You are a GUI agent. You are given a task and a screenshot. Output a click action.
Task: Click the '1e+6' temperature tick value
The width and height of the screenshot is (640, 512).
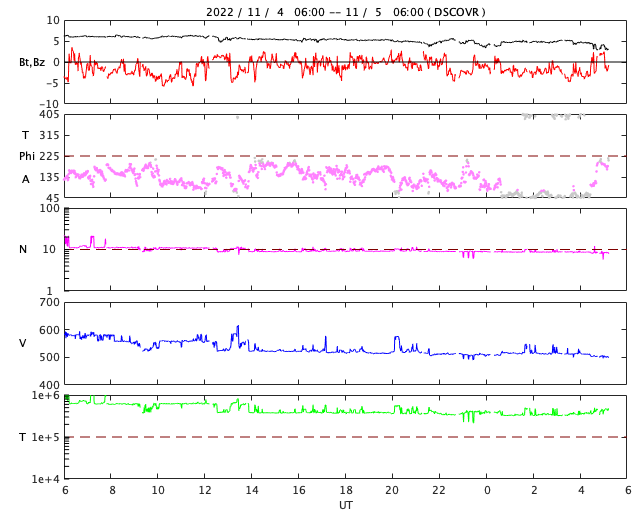point(46,396)
